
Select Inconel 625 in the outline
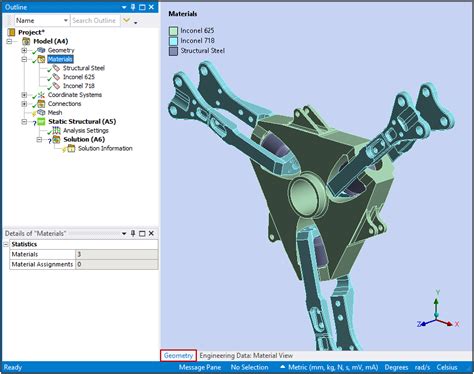(79, 77)
